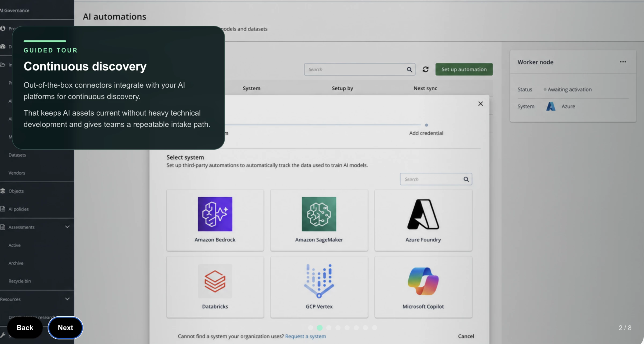The width and height of the screenshot is (644, 344).
Task: Click the Add credential step marker
Action: click(x=426, y=125)
